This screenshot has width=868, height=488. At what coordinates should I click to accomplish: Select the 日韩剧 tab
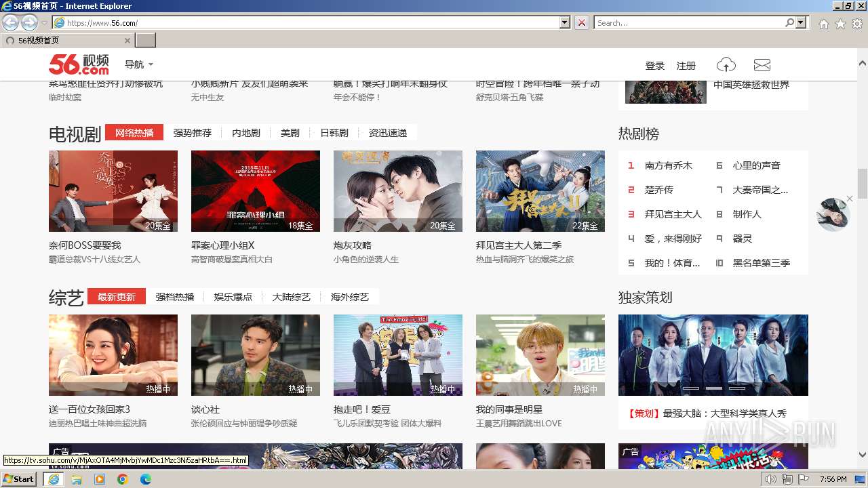[334, 133]
